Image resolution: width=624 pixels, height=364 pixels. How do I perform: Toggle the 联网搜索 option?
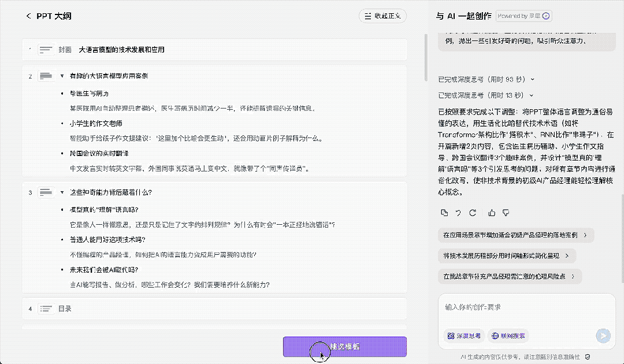click(x=508, y=336)
